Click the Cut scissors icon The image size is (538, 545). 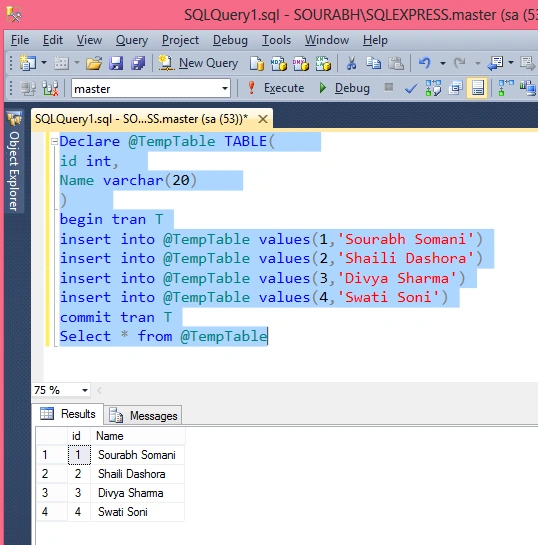(351, 63)
